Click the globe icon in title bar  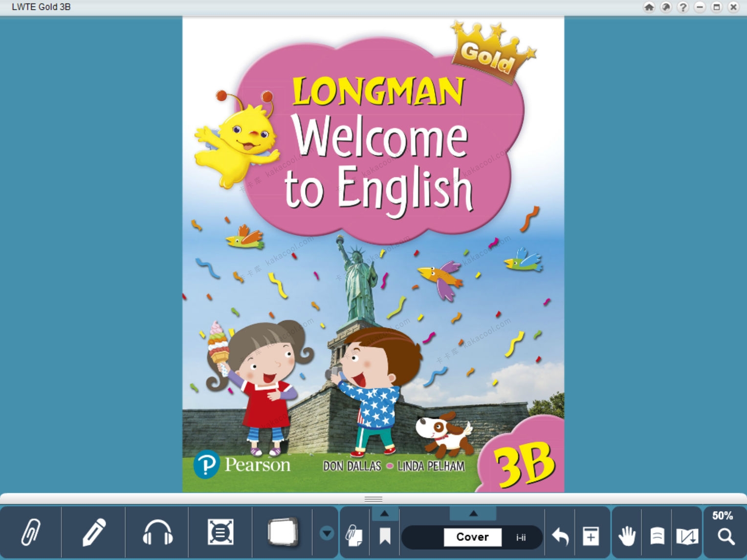tap(666, 7)
